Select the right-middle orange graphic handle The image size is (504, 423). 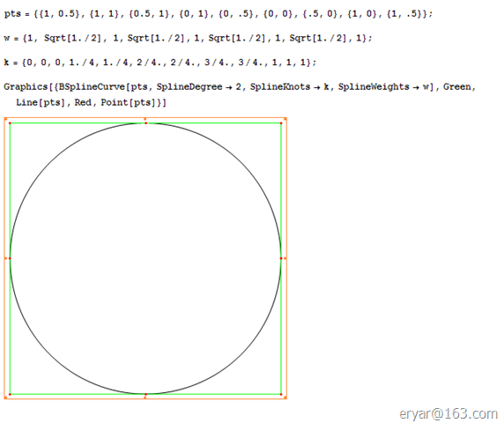point(285,258)
